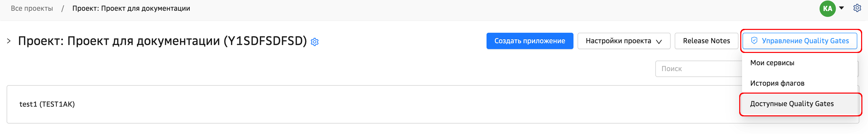The height and width of the screenshot is (134, 868).
Task: Click the Создать приложение button
Action: (529, 41)
